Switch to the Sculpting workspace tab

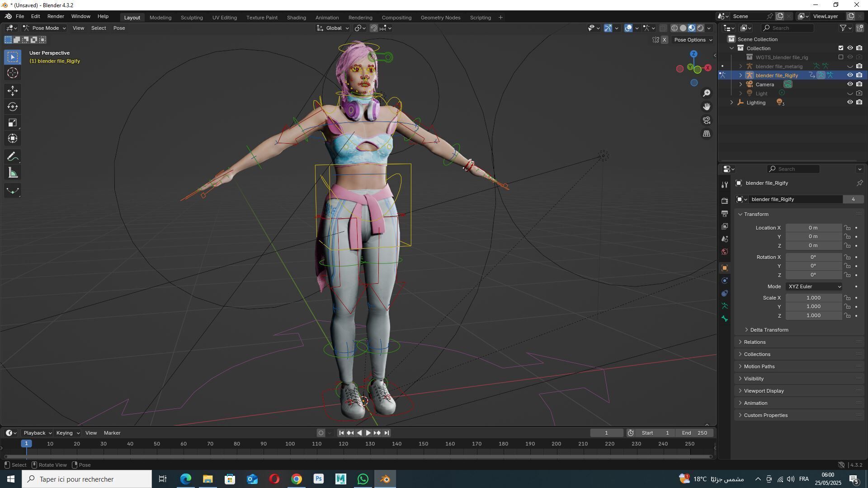192,18
